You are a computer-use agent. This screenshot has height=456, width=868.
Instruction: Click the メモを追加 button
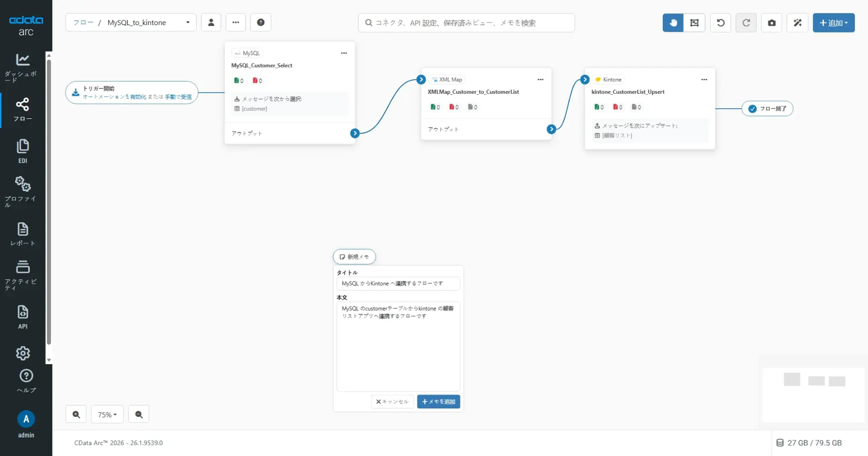pyautogui.click(x=439, y=402)
